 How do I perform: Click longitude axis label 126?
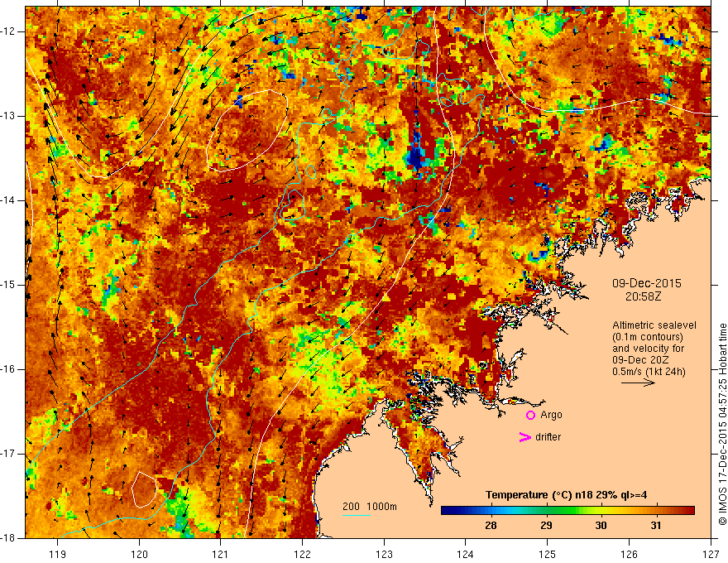(x=629, y=554)
